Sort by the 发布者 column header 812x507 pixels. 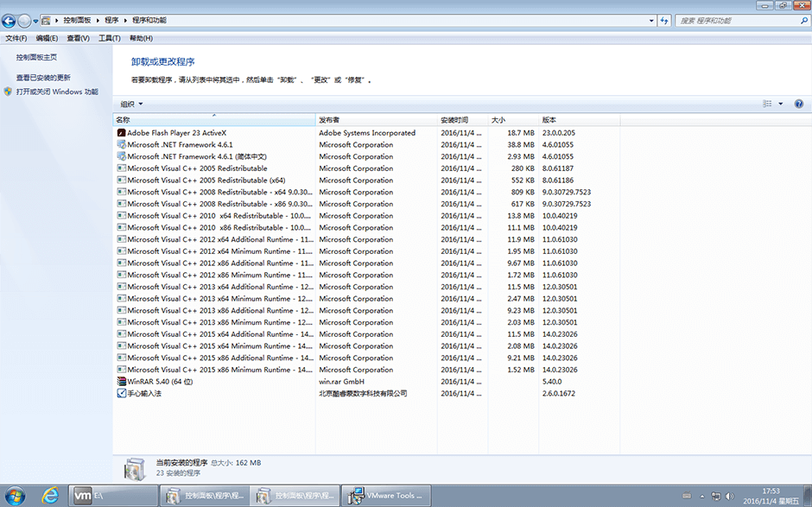click(x=377, y=120)
